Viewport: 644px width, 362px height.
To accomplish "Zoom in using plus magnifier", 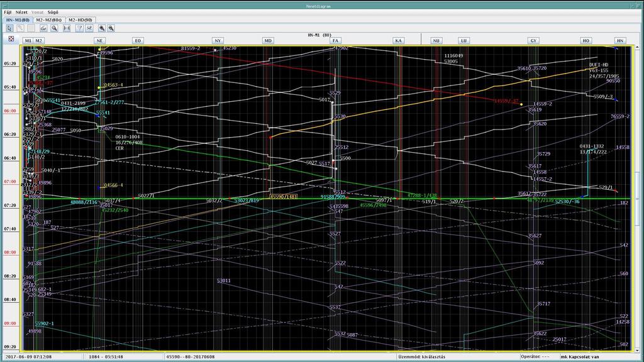I will (x=101, y=28).
